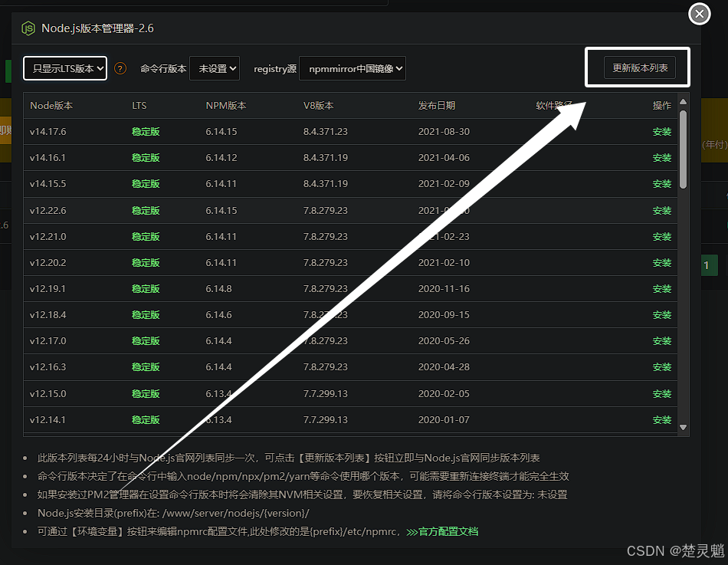Install Node version v12.18.4

click(661, 314)
